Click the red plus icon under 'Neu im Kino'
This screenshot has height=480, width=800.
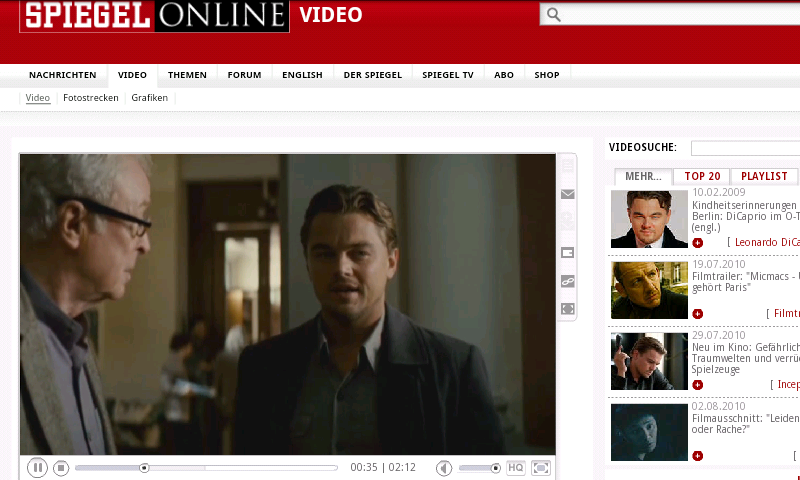[697, 385]
